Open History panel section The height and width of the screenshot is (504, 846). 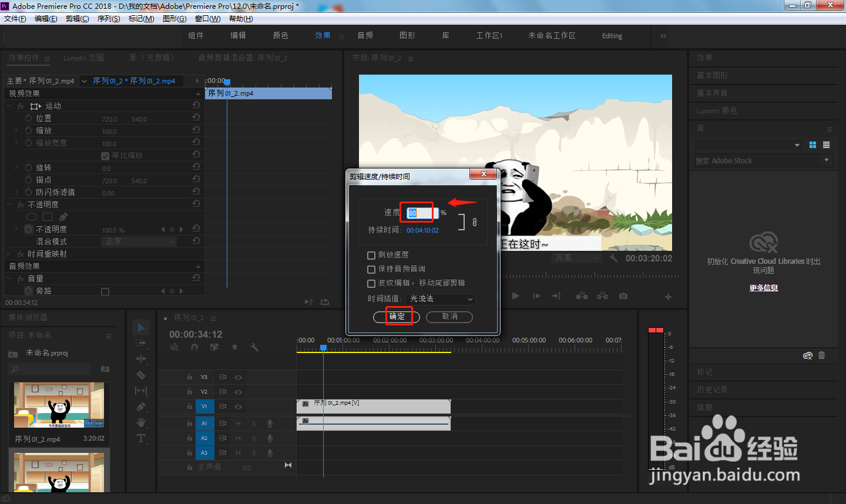point(712,390)
